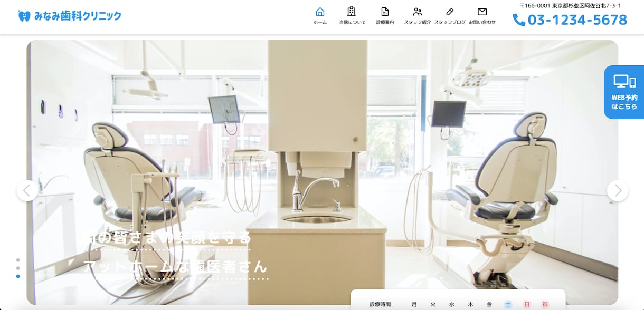Select the document icon for 診療案内
Screen dimensions: 644x310
coord(385,12)
